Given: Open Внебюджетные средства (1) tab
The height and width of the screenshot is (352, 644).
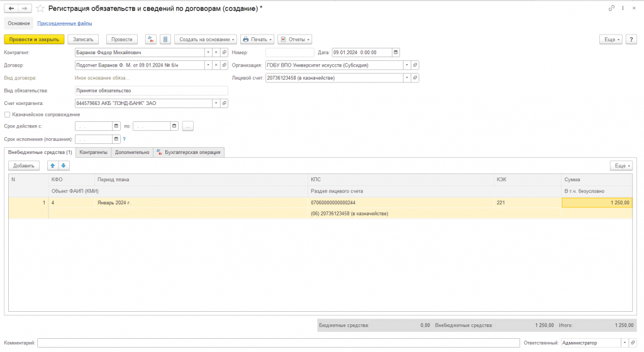Looking at the screenshot, I should (40, 152).
